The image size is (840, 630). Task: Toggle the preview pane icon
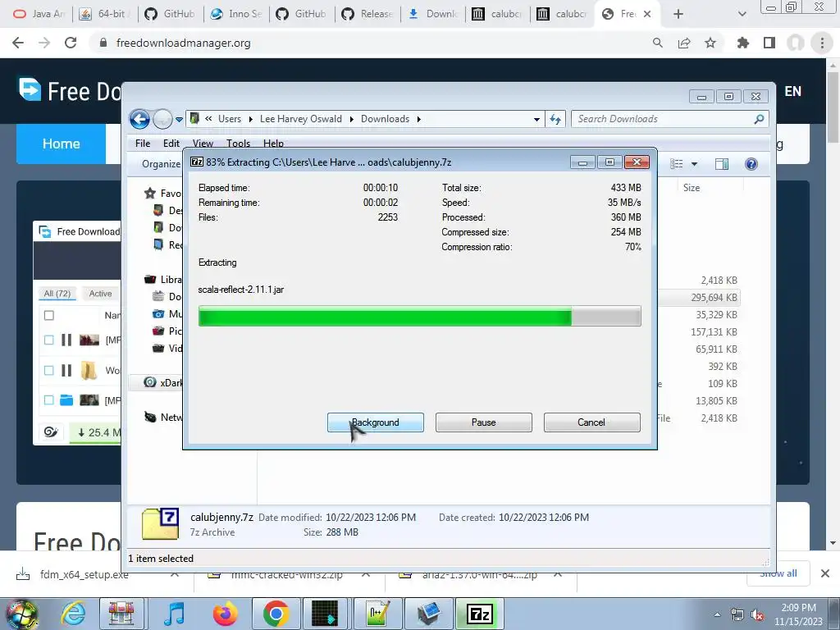click(722, 164)
